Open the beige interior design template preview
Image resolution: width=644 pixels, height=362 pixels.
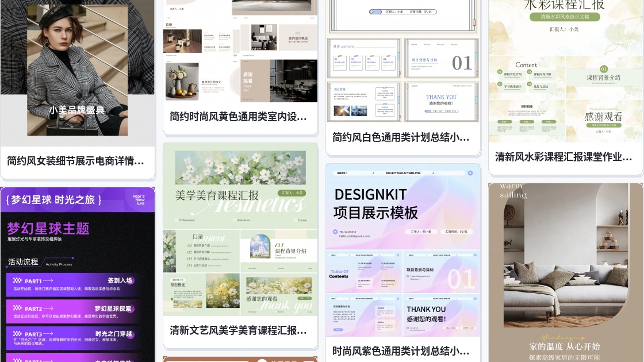pos(240,51)
